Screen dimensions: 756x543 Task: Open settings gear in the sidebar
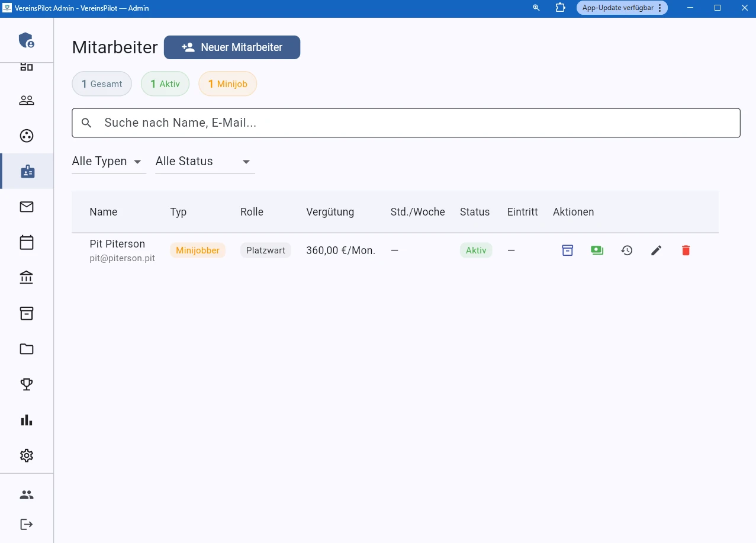coord(27,455)
